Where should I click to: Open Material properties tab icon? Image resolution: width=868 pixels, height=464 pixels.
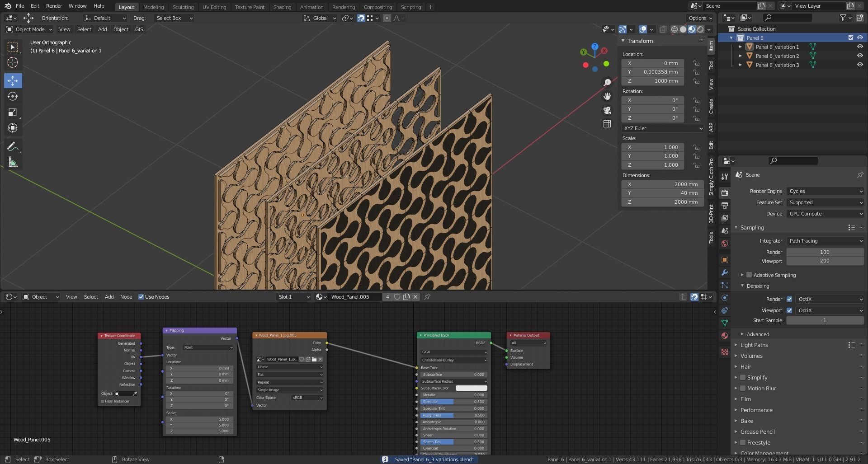[x=725, y=336]
